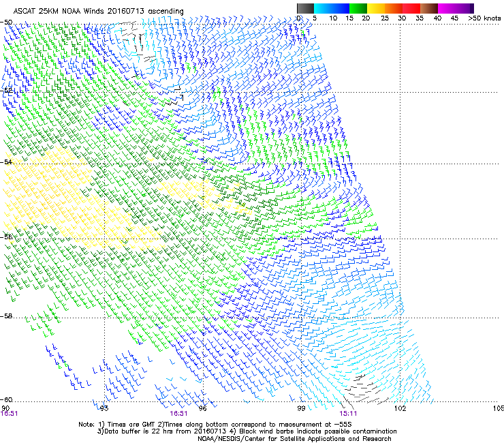Click the '93' longitude axis label
Screen dimensions: 504x443
[104, 408]
